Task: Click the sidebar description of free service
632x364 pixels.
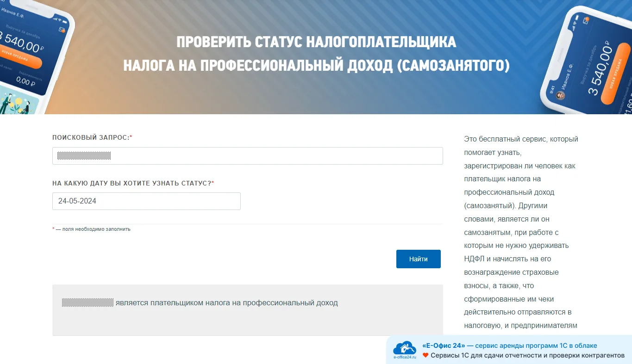Action: pyautogui.click(x=521, y=232)
